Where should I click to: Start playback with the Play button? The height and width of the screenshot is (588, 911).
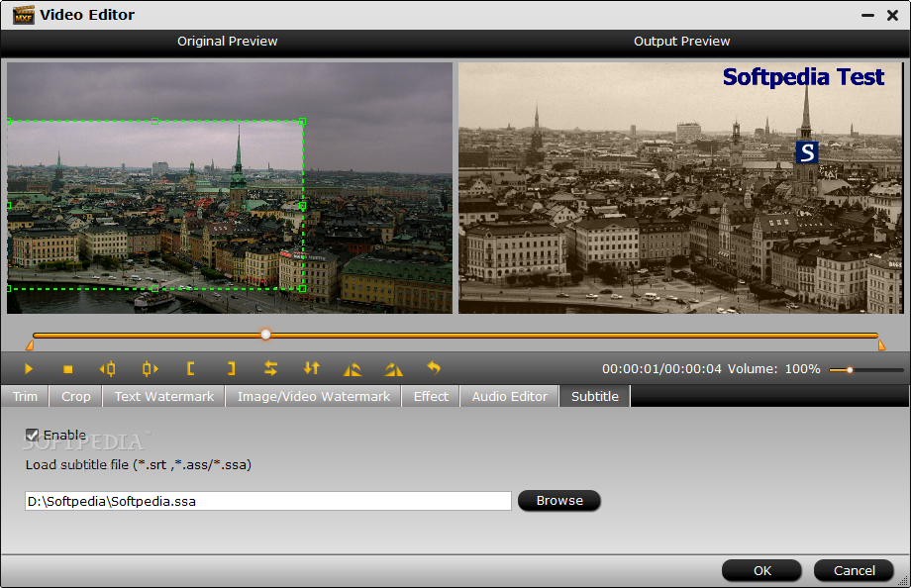pos(29,369)
